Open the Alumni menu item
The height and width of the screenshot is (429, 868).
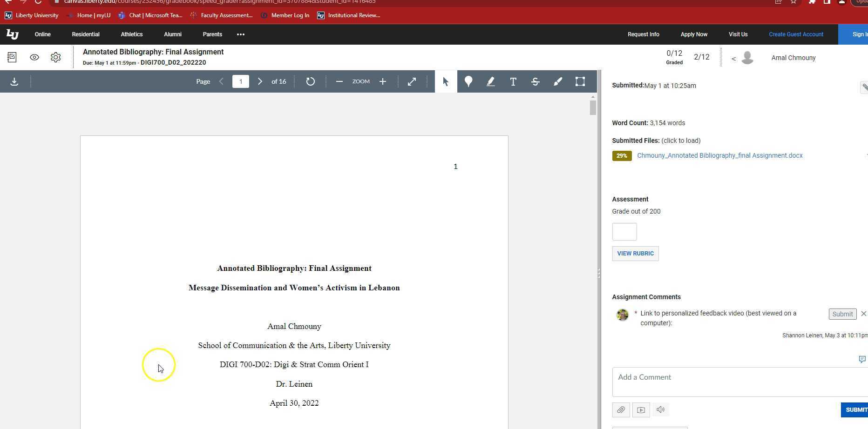tap(173, 34)
